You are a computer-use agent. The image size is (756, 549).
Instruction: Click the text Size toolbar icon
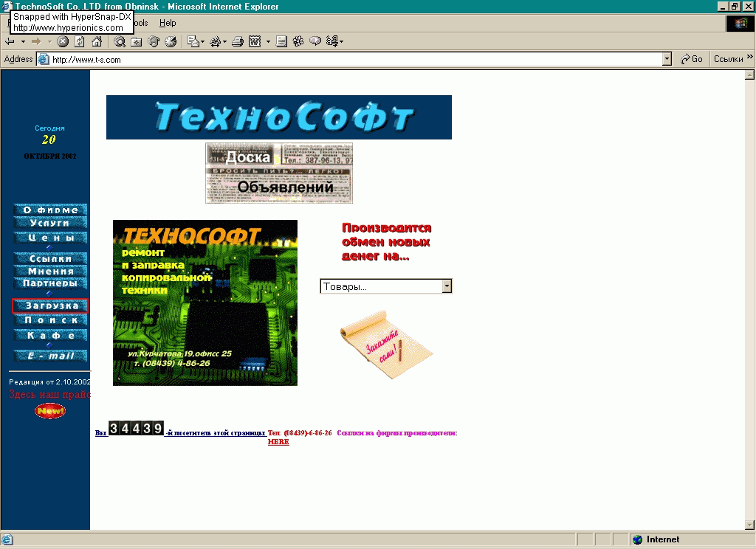tap(216, 41)
